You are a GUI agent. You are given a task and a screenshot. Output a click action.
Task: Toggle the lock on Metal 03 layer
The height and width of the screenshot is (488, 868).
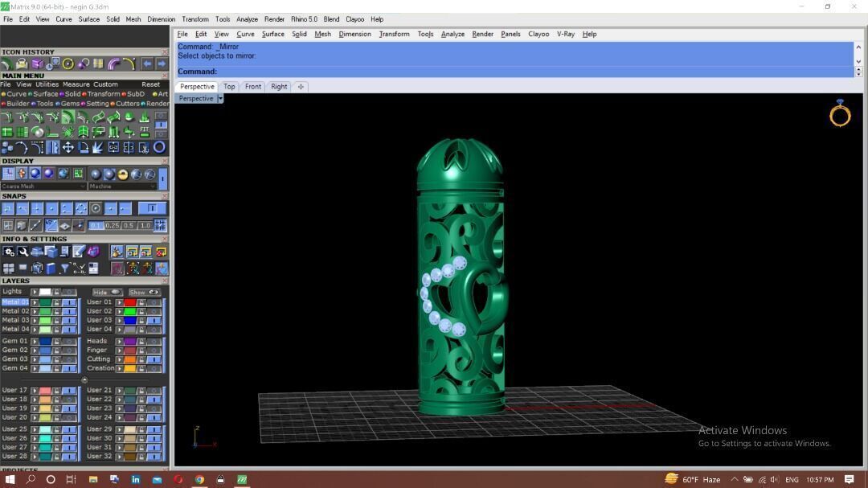tap(57, 320)
